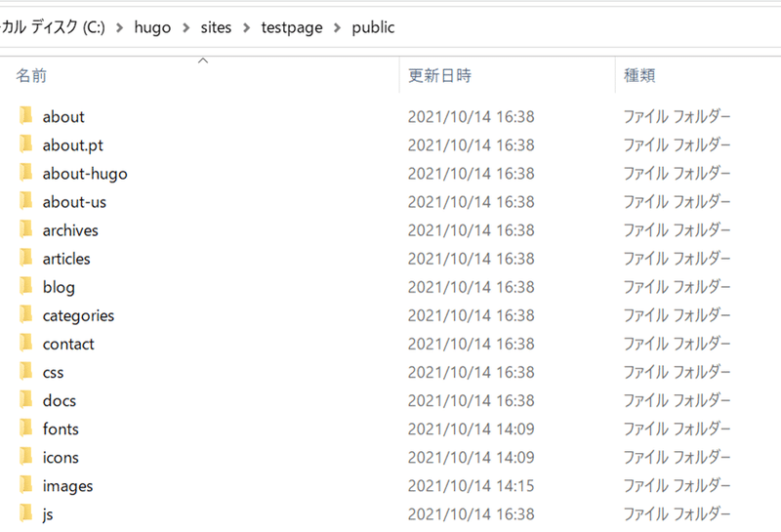
Task: Select the about folder name
Action: pos(63,116)
